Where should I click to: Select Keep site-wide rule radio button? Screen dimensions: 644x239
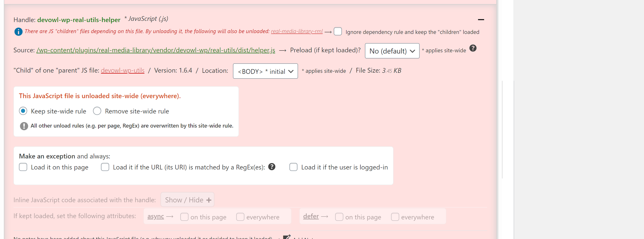tap(23, 111)
